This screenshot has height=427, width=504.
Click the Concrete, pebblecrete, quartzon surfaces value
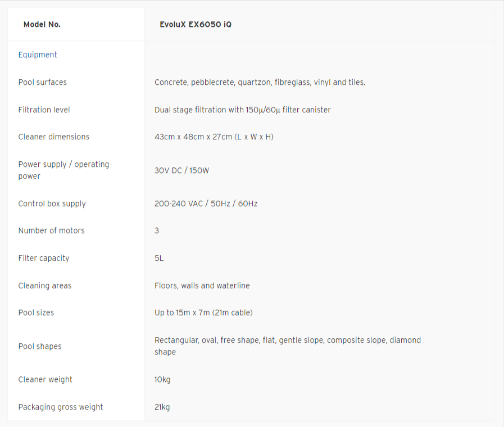click(260, 82)
